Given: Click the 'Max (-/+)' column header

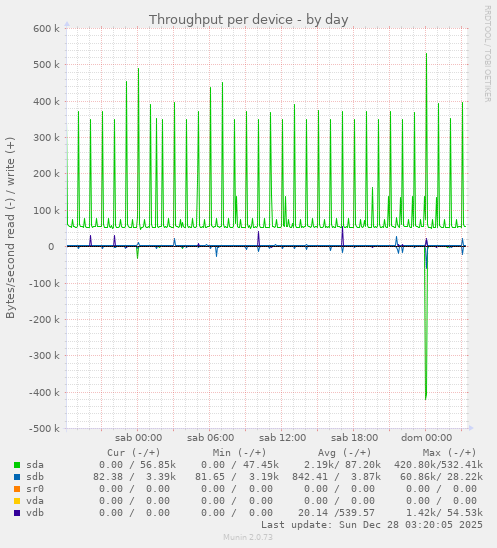Looking at the screenshot, I should pos(449,453).
